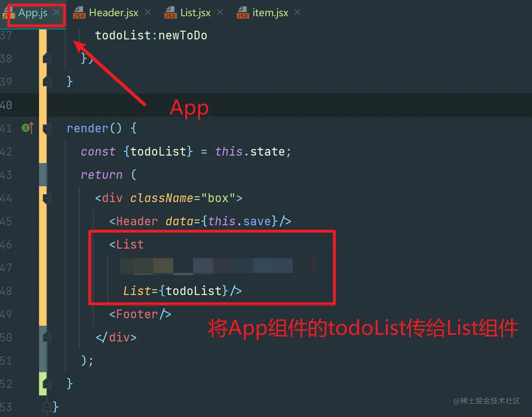The image size is (532, 417).
Task: Click line number 45 in the gutter
Action: coord(6,221)
